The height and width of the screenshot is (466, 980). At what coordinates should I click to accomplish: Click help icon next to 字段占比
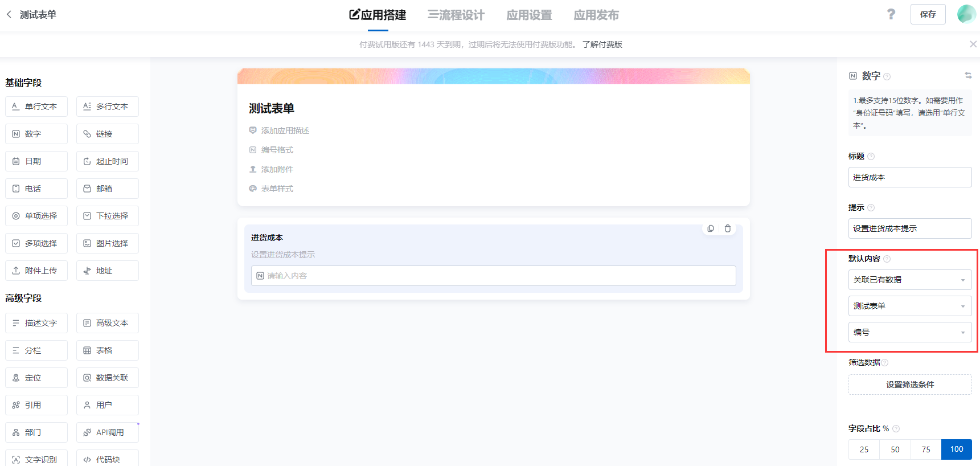coord(896,428)
